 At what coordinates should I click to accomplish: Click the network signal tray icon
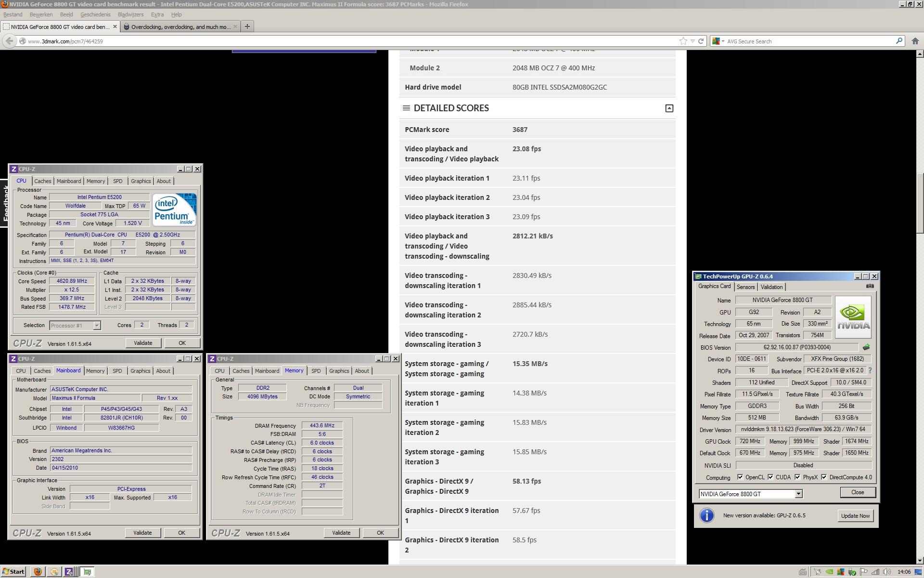(x=875, y=572)
